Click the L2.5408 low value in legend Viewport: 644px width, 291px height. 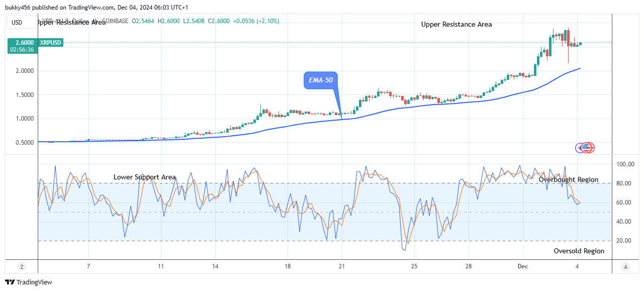194,21
